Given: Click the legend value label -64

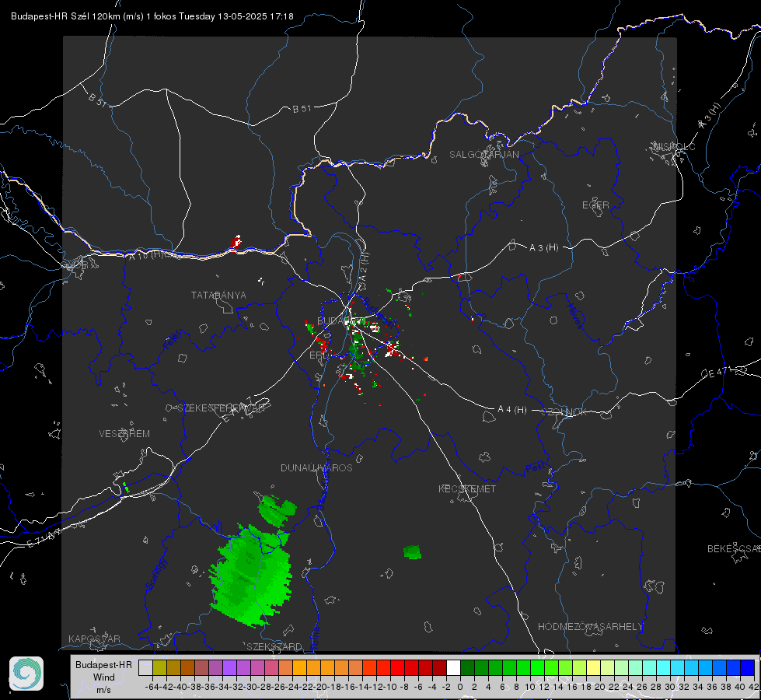Looking at the screenshot, I should tap(152, 687).
